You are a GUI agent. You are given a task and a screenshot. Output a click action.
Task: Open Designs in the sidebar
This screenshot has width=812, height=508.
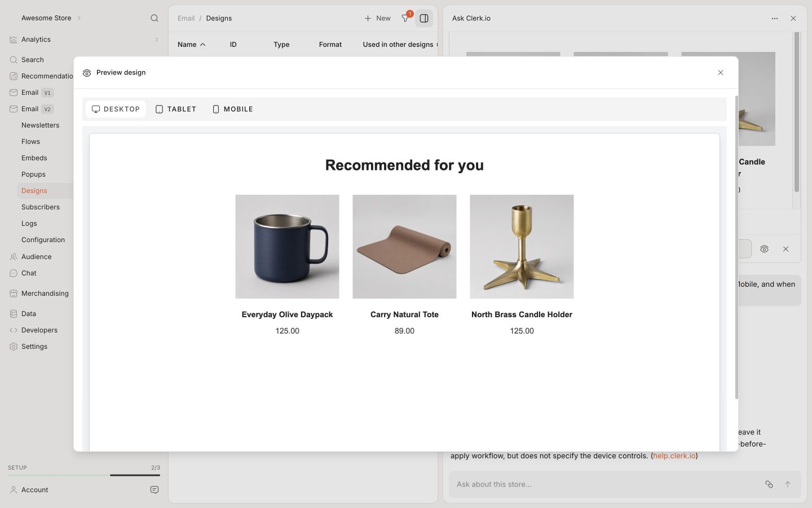click(x=34, y=191)
